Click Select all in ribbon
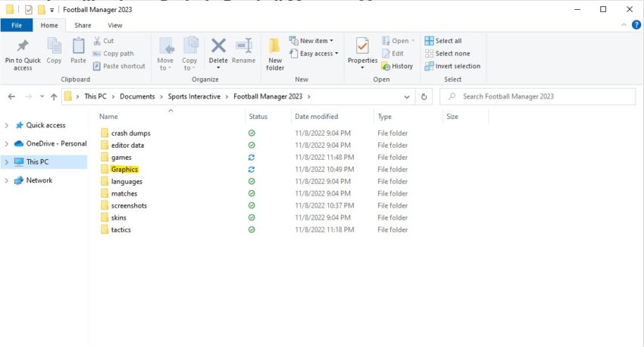The height and width of the screenshot is (347, 644). [447, 41]
